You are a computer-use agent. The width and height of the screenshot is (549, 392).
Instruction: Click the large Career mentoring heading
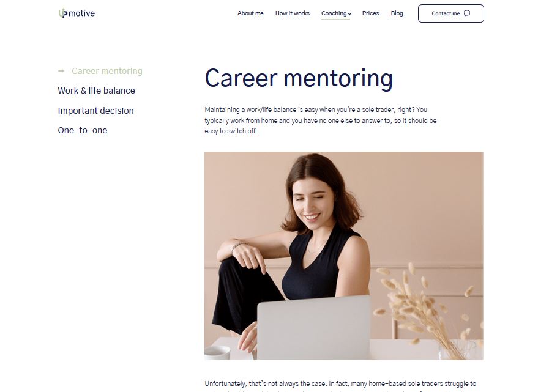[x=299, y=78]
